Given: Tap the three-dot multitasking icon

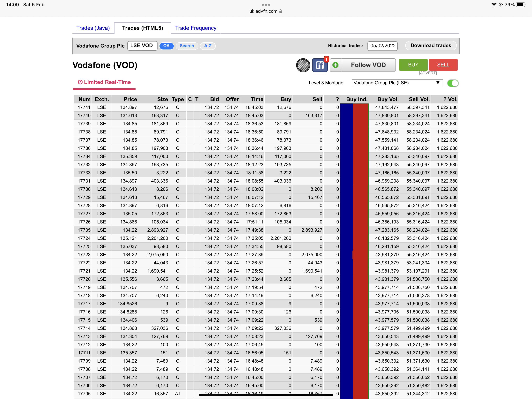Looking at the screenshot, I should coord(266,5).
